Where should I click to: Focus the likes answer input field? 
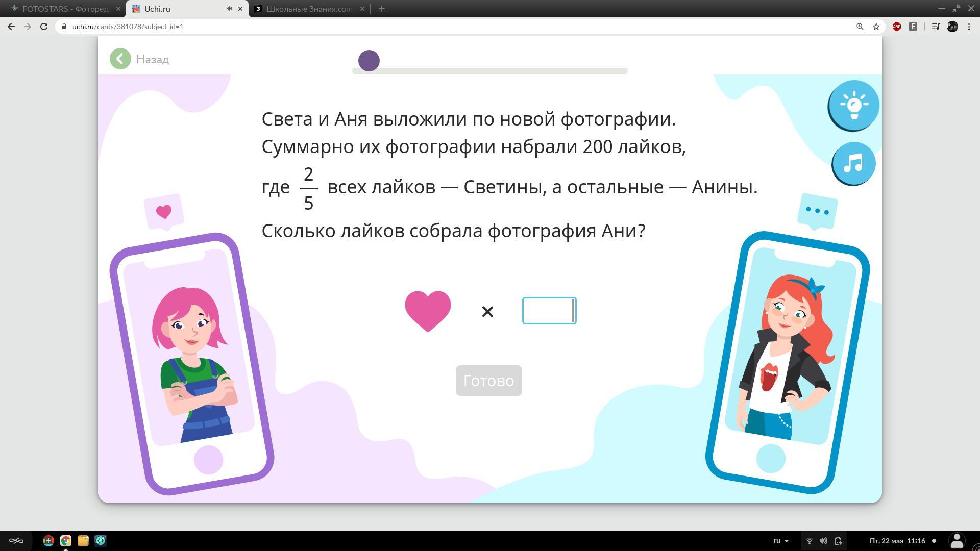tap(549, 311)
